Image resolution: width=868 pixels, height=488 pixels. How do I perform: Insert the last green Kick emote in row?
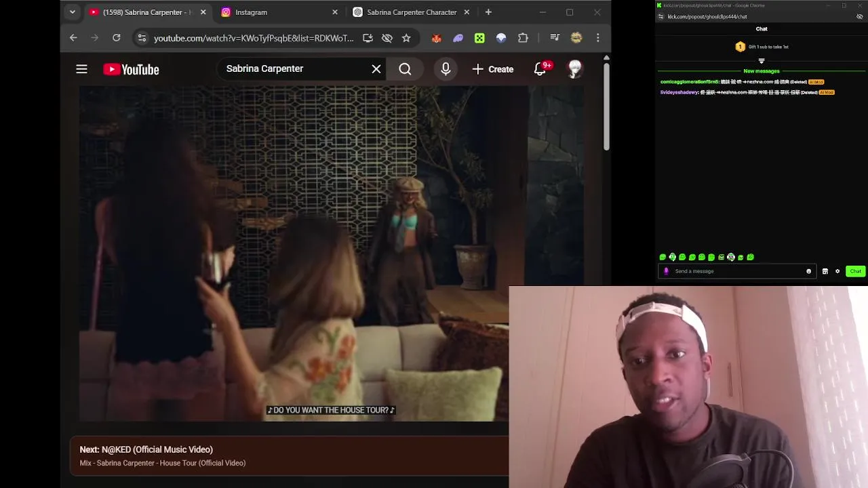point(751,257)
